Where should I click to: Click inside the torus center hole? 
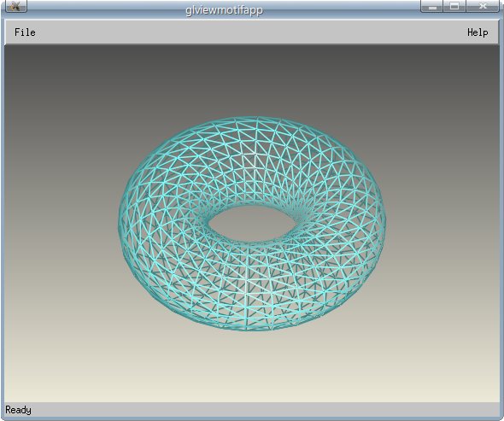coord(252,224)
